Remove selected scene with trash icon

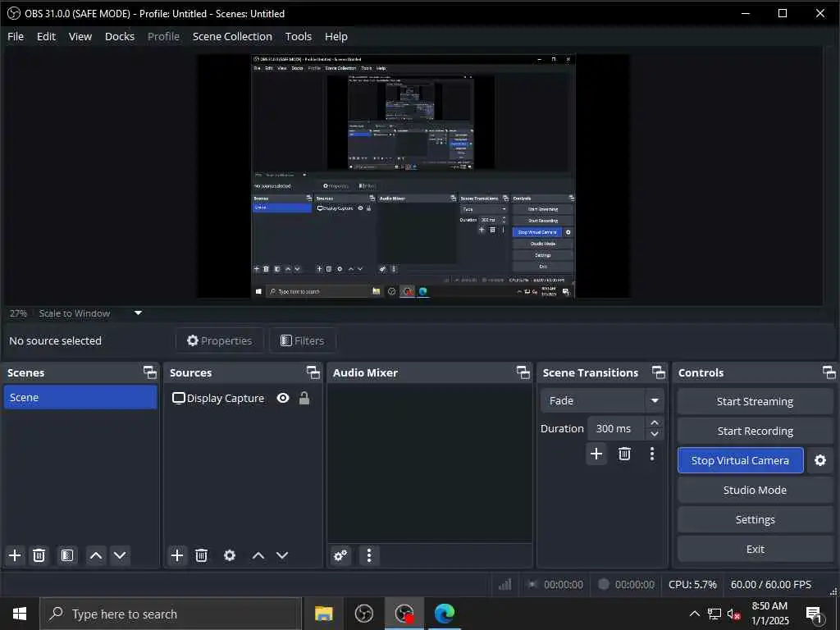pyautogui.click(x=39, y=555)
